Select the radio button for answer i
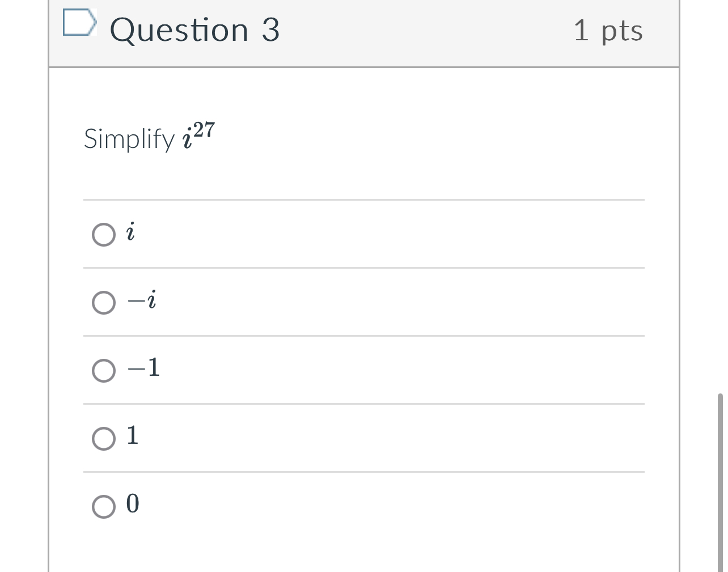The width and height of the screenshot is (728, 572). coord(104,234)
